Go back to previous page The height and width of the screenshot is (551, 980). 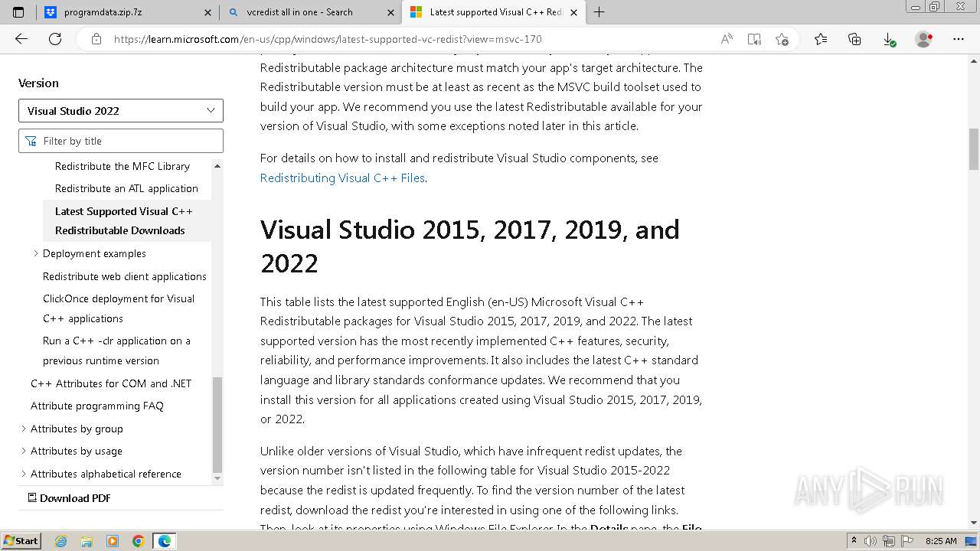[x=21, y=39]
